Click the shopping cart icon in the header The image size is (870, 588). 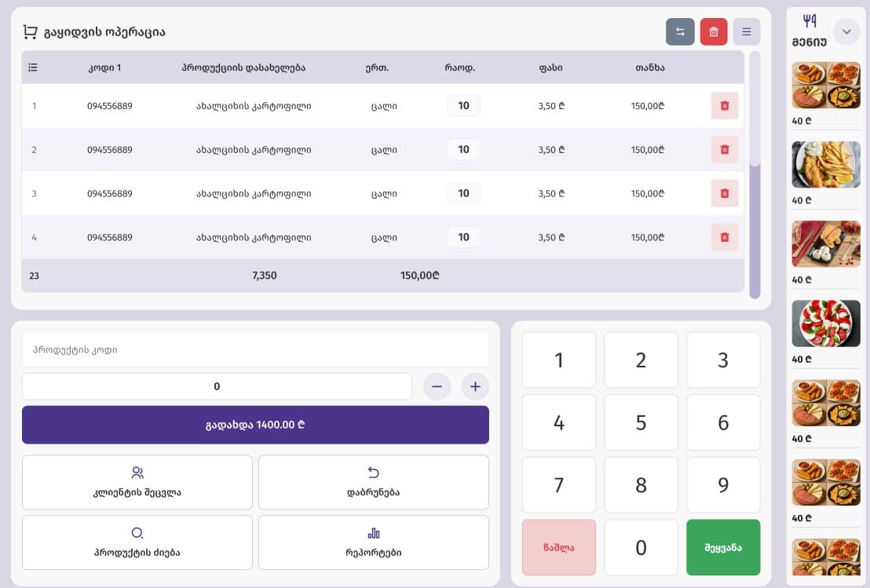point(30,31)
